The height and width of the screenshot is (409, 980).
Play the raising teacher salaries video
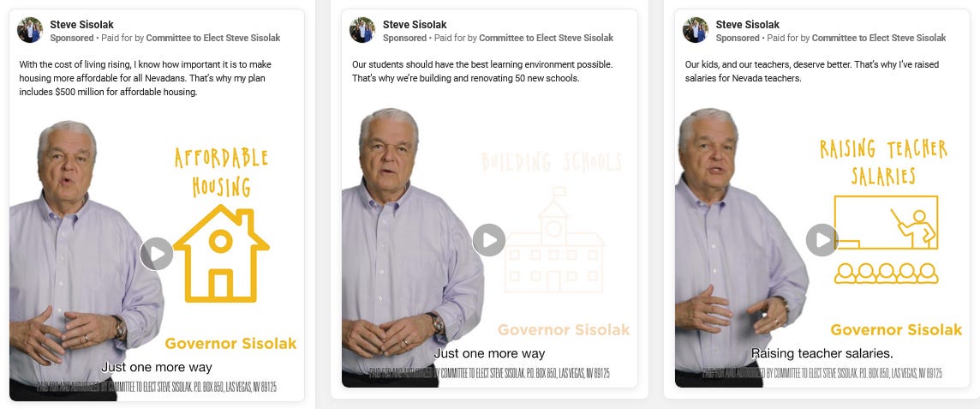coord(822,240)
